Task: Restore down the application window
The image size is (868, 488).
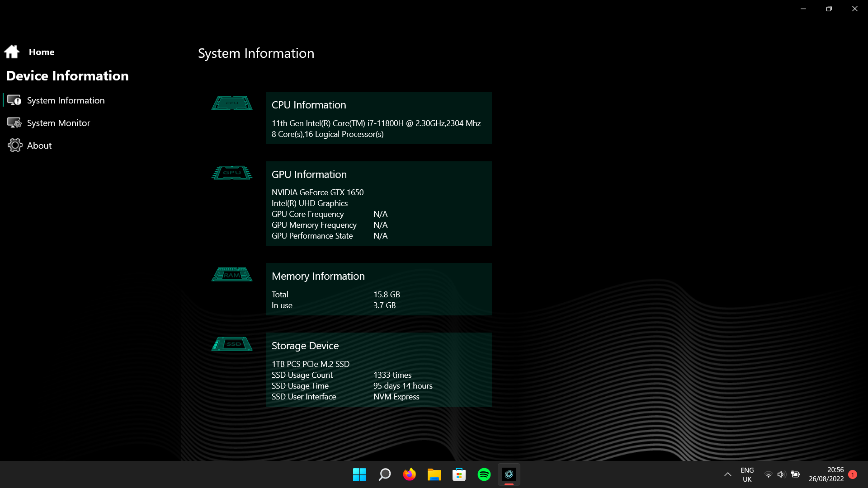Action: [829, 9]
